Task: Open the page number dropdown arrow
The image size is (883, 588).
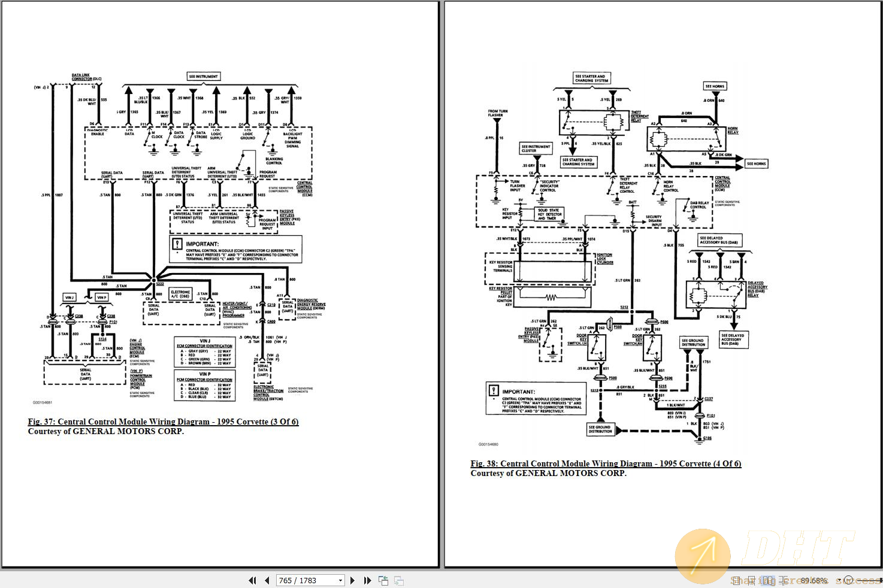Action: (x=340, y=580)
